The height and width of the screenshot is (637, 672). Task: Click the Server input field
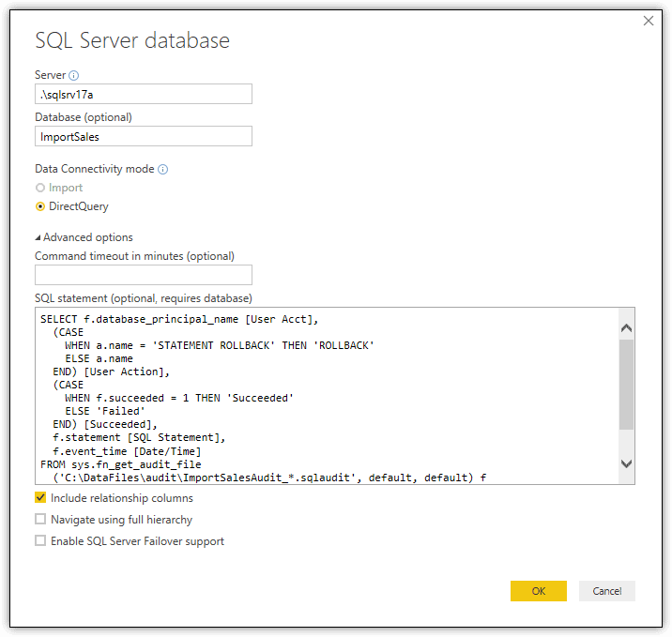tap(144, 94)
